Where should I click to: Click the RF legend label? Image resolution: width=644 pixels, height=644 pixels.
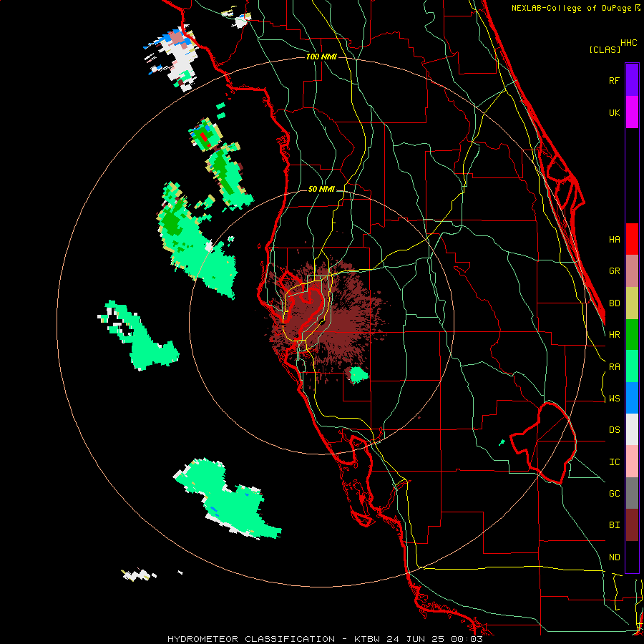click(x=614, y=80)
